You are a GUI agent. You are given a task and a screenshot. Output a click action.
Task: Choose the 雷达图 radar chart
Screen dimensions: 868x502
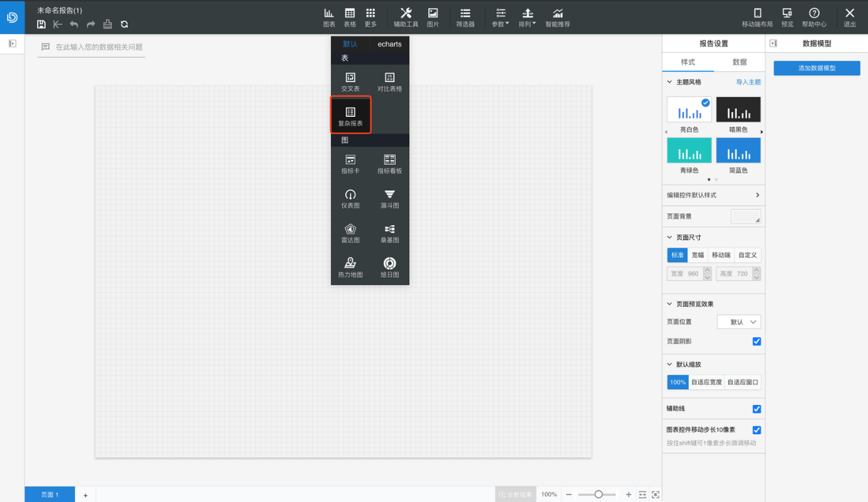(350, 233)
